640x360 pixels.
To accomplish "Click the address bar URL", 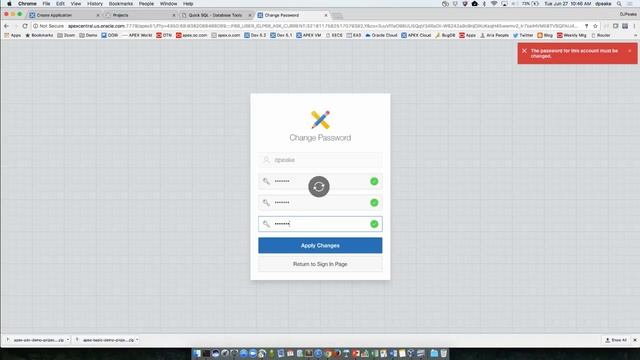I will [x=322, y=26].
